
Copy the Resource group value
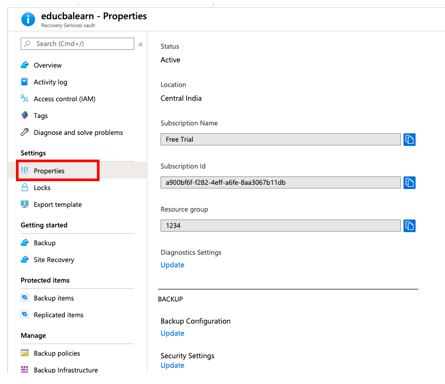coord(409,226)
